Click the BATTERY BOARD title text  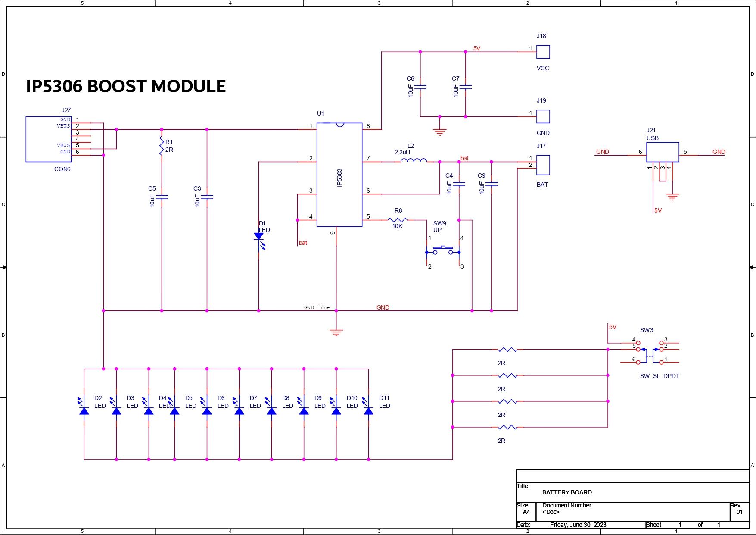tap(566, 492)
